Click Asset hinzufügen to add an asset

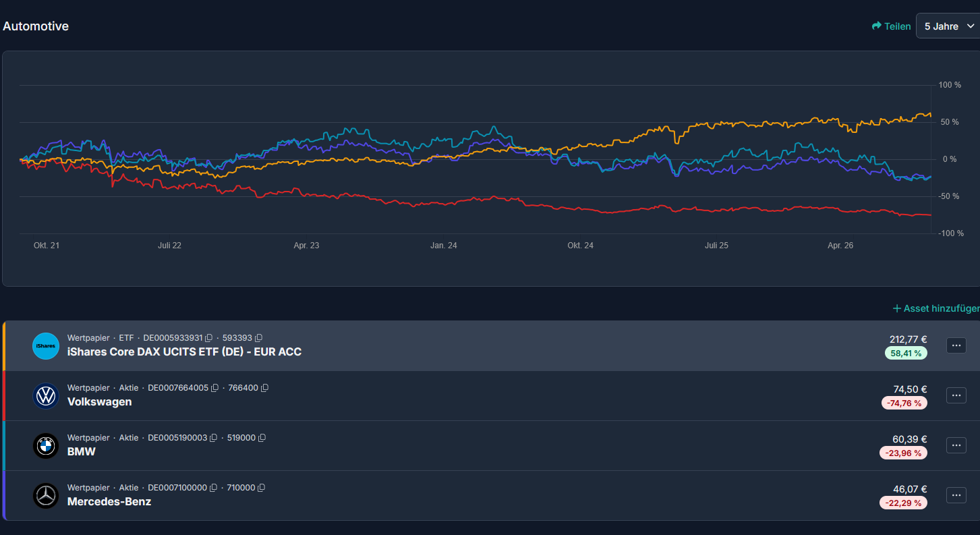click(936, 308)
